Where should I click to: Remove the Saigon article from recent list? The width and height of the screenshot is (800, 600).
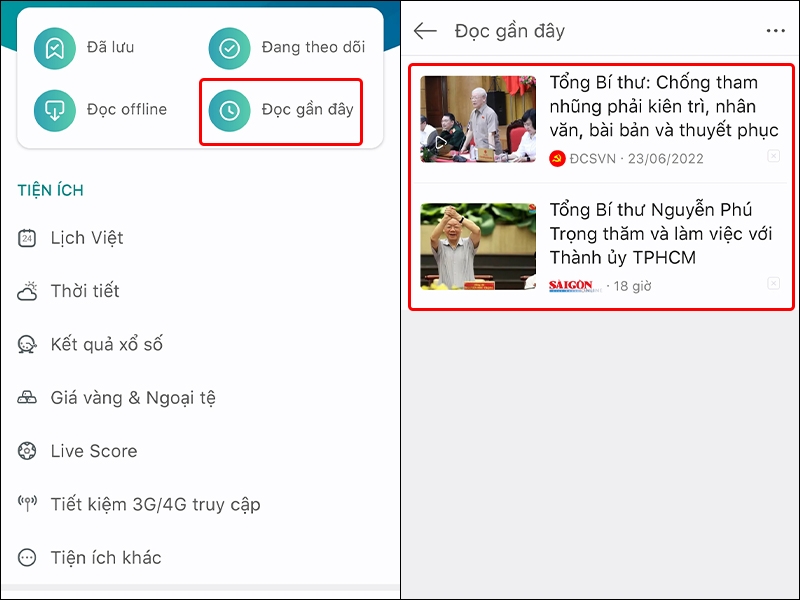pos(773,283)
